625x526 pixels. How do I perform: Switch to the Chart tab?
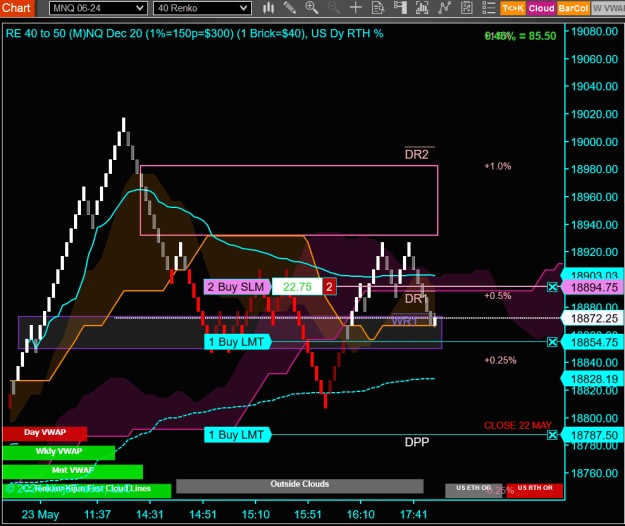pyautogui.click(x=17, y=8)
